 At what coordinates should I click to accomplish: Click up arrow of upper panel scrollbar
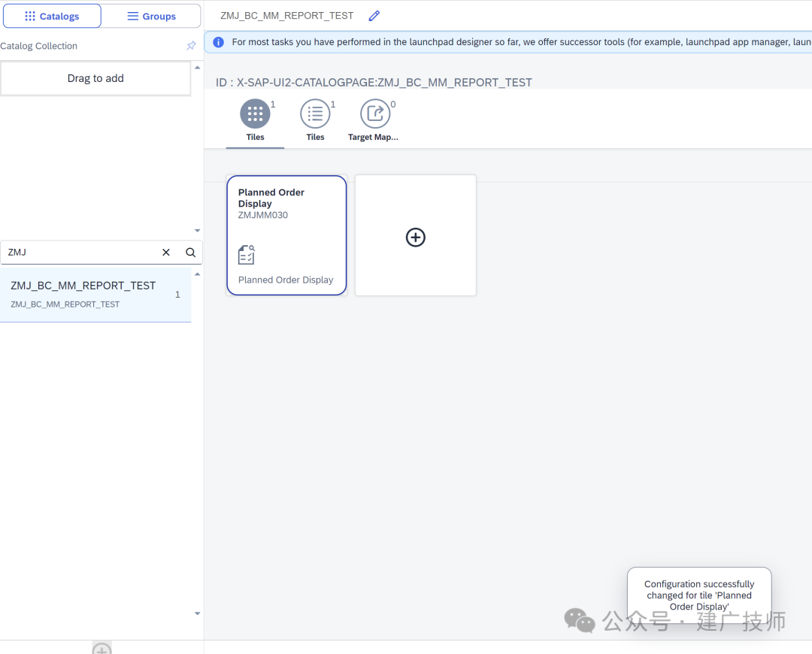click(x=197, y=68)
